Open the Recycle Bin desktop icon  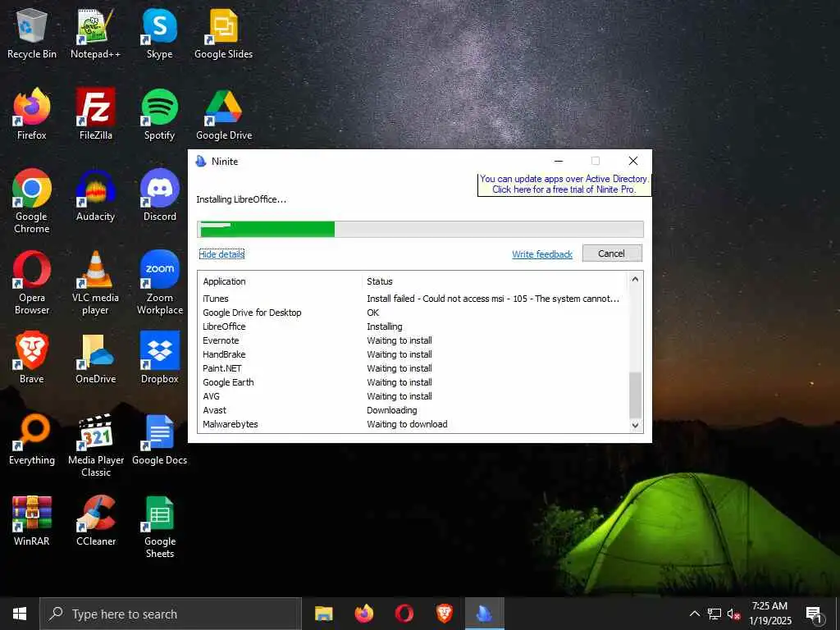tap(32, 34)
